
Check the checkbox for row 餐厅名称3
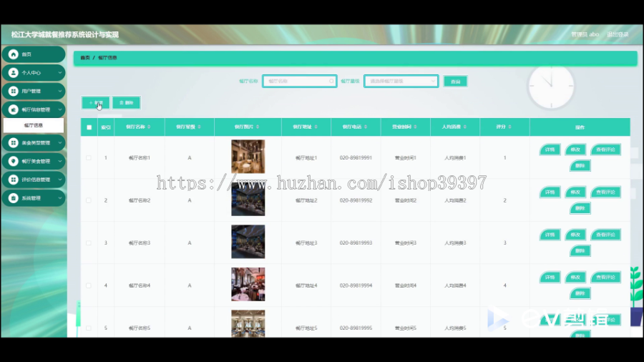point(89,243)
